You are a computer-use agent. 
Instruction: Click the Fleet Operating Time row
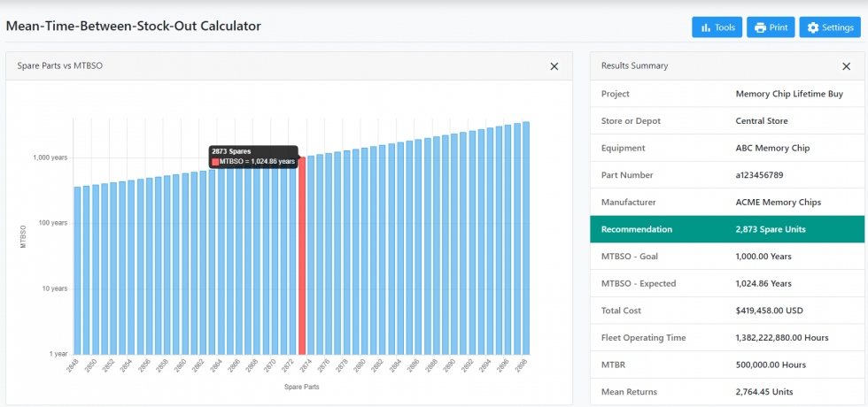726,338
